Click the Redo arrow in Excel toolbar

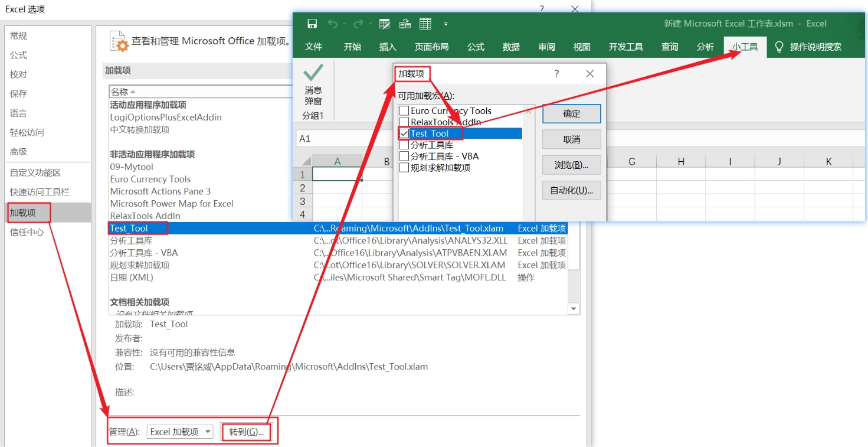point(358,24)
